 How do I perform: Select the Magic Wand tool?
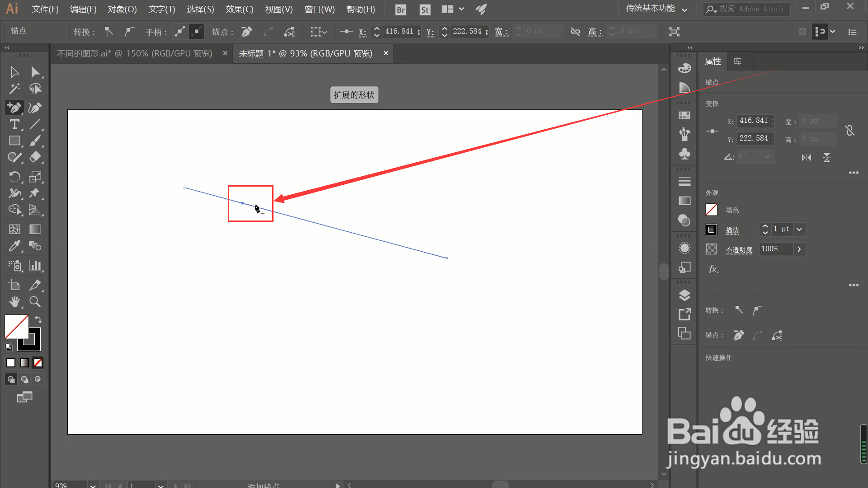[14, 89]
